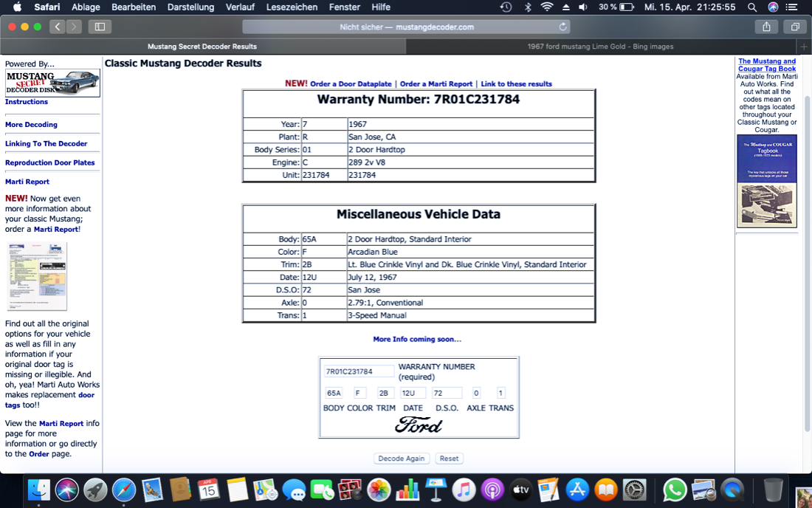The width and height of the screenshot is (812, 508).
Task: Open Time Machine status in the menu bar
Action: click(506, 7)
